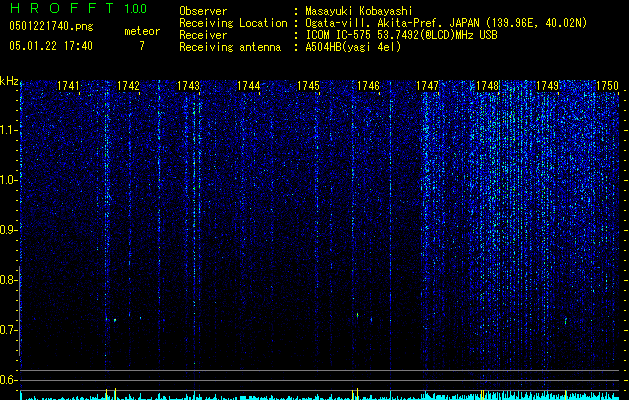
Task: Click the 0.7 kHz frequency axis label
Action: [x=8, y=330]
